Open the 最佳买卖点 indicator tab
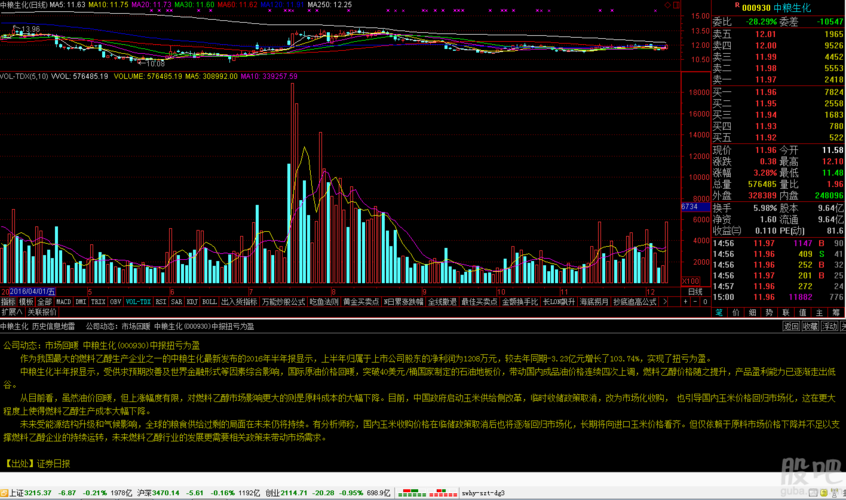The image size is (846, 500). click(x=479, y=302)
